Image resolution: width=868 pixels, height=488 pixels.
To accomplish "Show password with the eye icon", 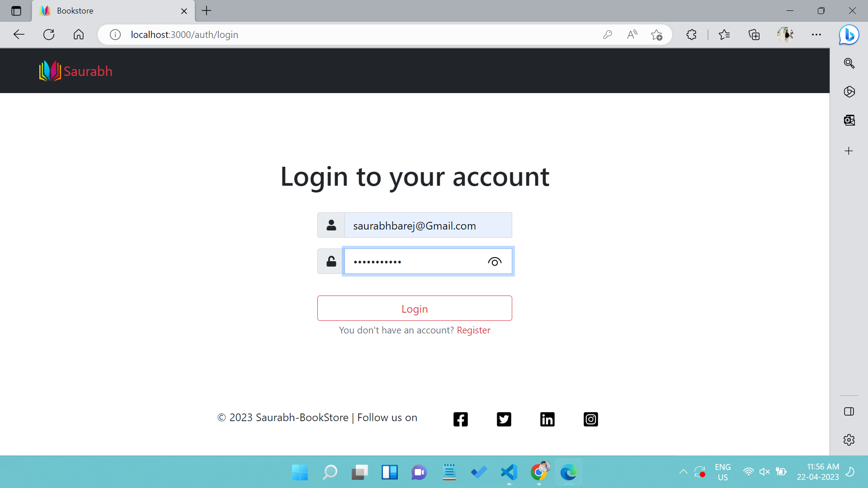I will pyautogui.click(x=495, y=262).
